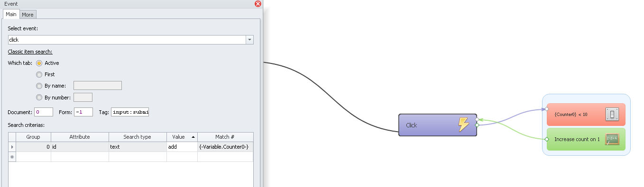Screen dimensions: 644x187
Task: Choose the By name radio option
Action: point(39,86)
